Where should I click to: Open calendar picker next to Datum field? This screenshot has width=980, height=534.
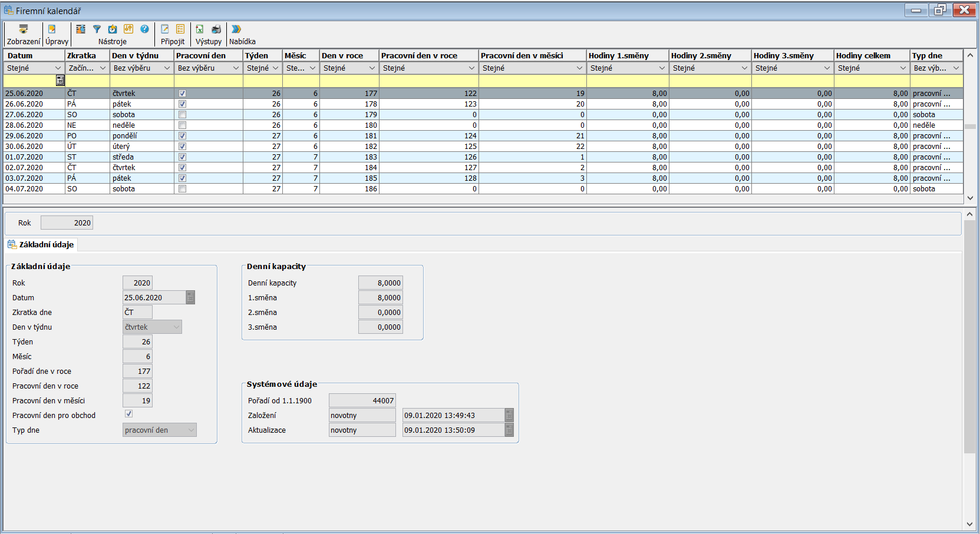point(190,298)
